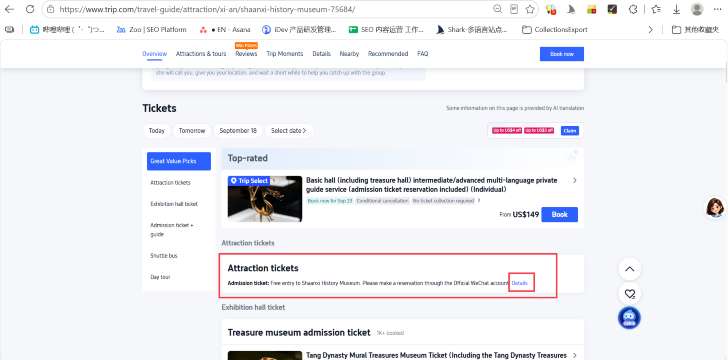The width and height of the screenshot is (728, 360).
Task: Open the customer service avatar icon
Action: (x=715, y=207)
